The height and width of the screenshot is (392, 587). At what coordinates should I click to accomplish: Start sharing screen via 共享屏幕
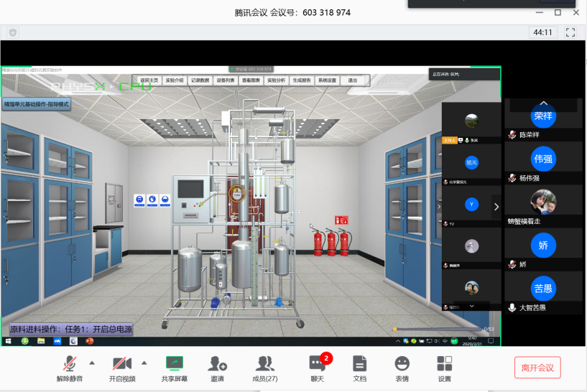[x=174, y=368]
